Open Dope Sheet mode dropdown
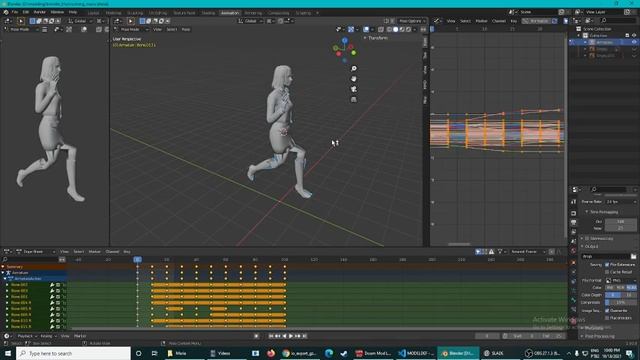The image size is (640, 360). click(36, 252)
